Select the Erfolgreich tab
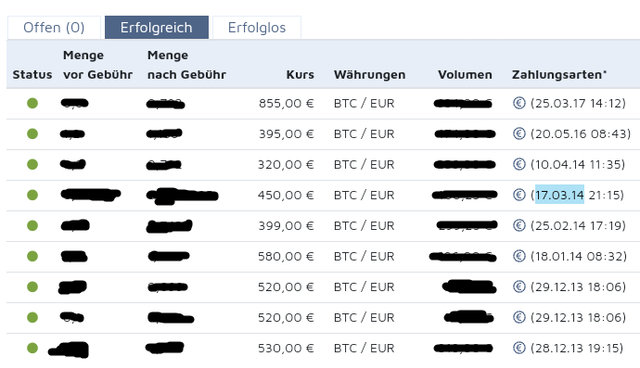Screen dimensions: 640x368 pyautogui.click(x=157, y=28)
